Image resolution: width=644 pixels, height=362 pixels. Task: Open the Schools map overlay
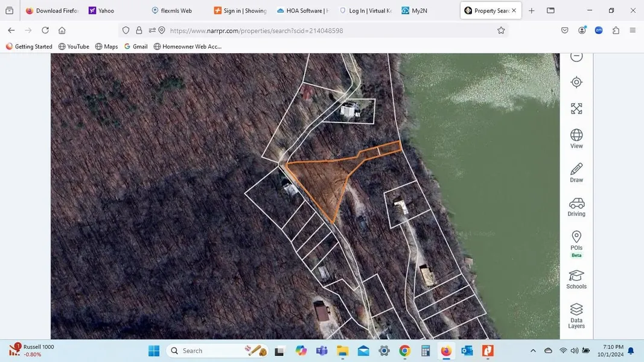[x=576, y=279]
